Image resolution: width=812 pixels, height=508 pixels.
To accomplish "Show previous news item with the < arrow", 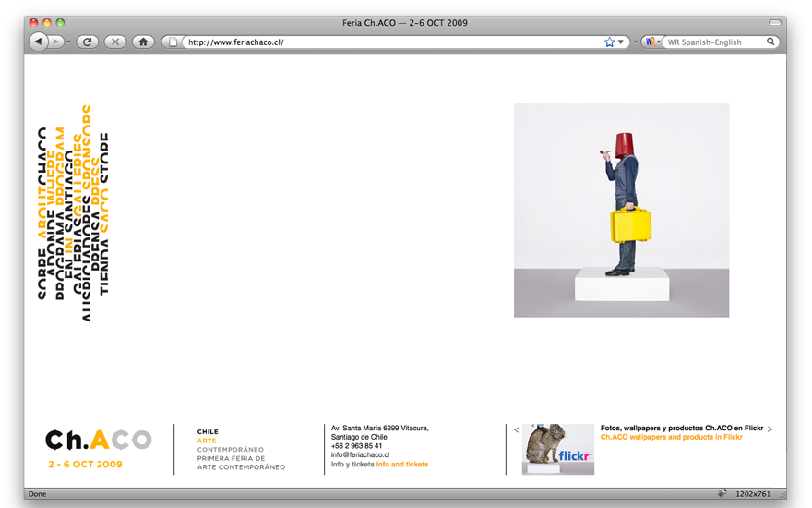I will [x=517, y=429].
